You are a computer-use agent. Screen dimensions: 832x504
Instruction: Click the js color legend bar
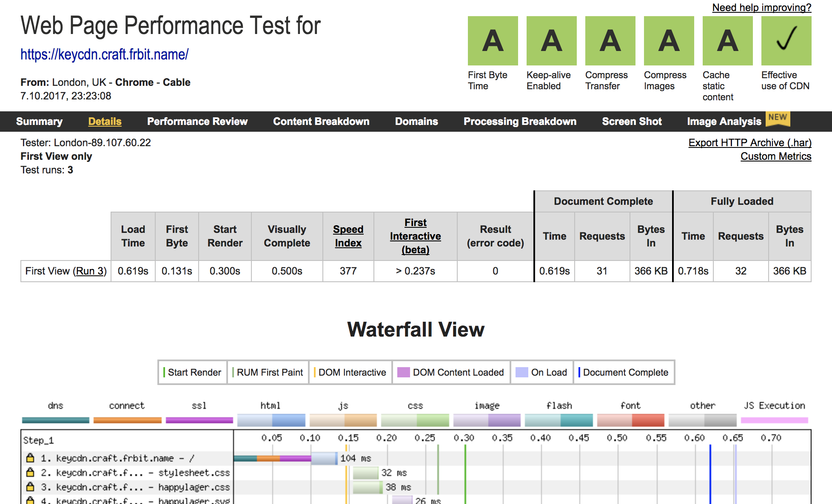click(343, 420)
